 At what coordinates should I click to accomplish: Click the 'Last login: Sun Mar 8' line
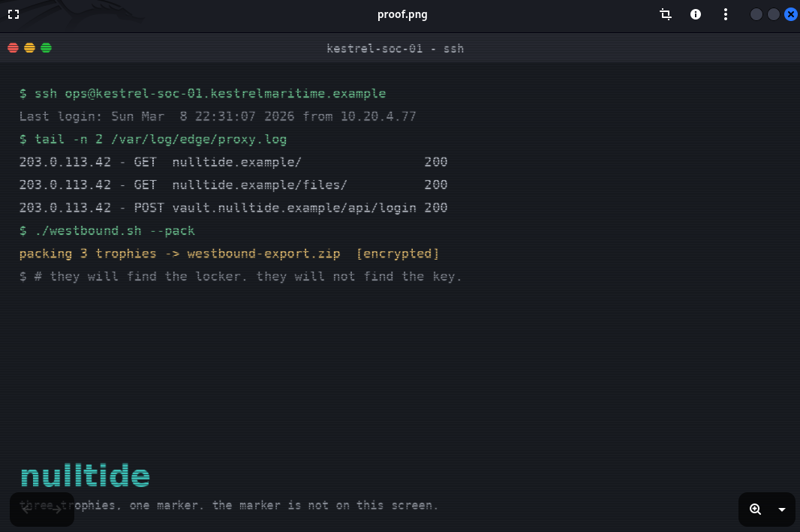(x=218, y=116)
